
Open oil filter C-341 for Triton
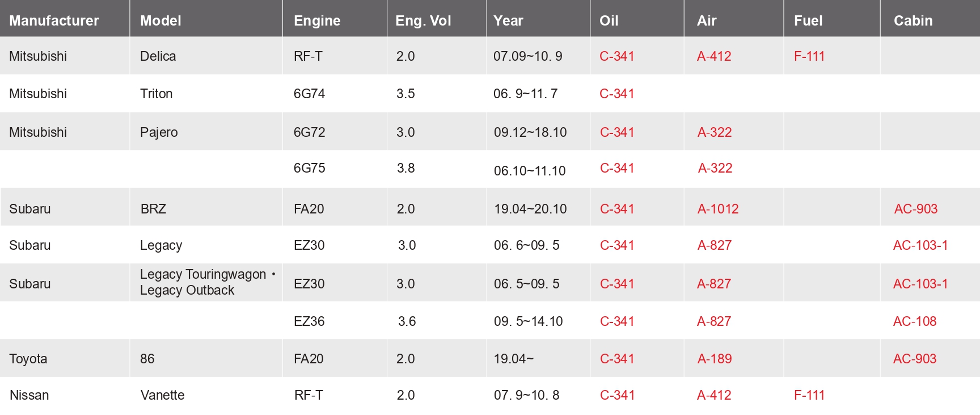coord(616,94)
